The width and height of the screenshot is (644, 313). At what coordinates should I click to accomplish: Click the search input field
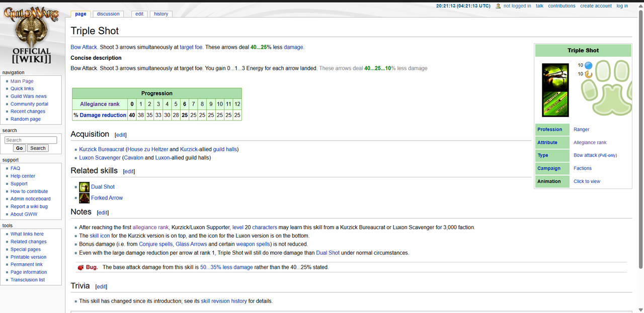click(x=31, y=140)
